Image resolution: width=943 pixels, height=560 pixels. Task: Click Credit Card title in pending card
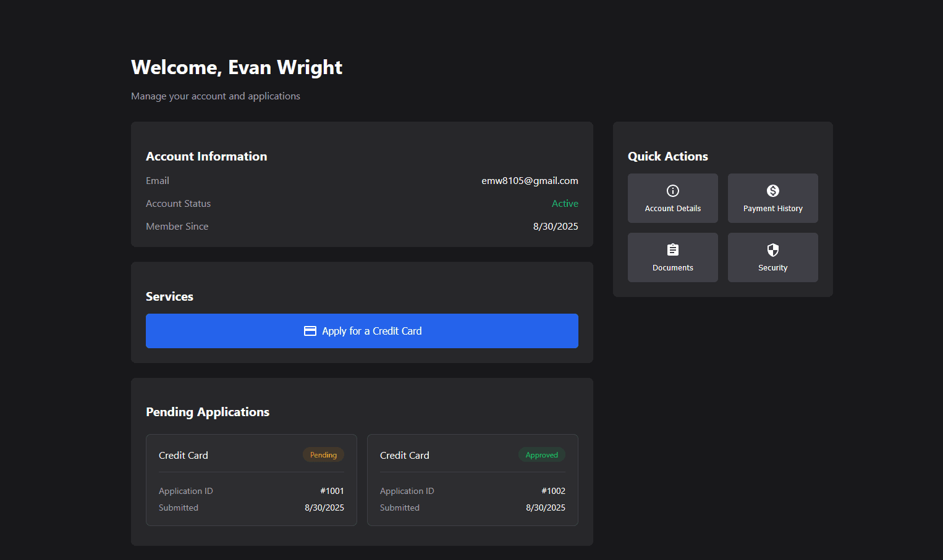coord(184,455)
